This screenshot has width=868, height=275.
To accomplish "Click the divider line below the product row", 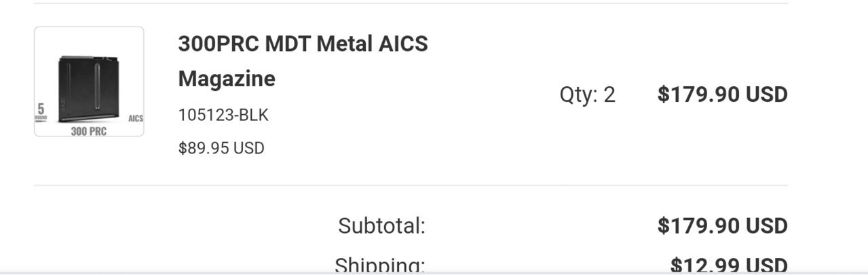I will (x=411, y=185).
